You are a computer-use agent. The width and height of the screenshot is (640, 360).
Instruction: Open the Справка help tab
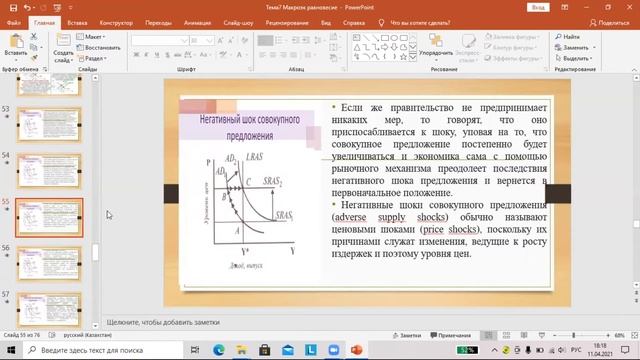tap(354, 23)
